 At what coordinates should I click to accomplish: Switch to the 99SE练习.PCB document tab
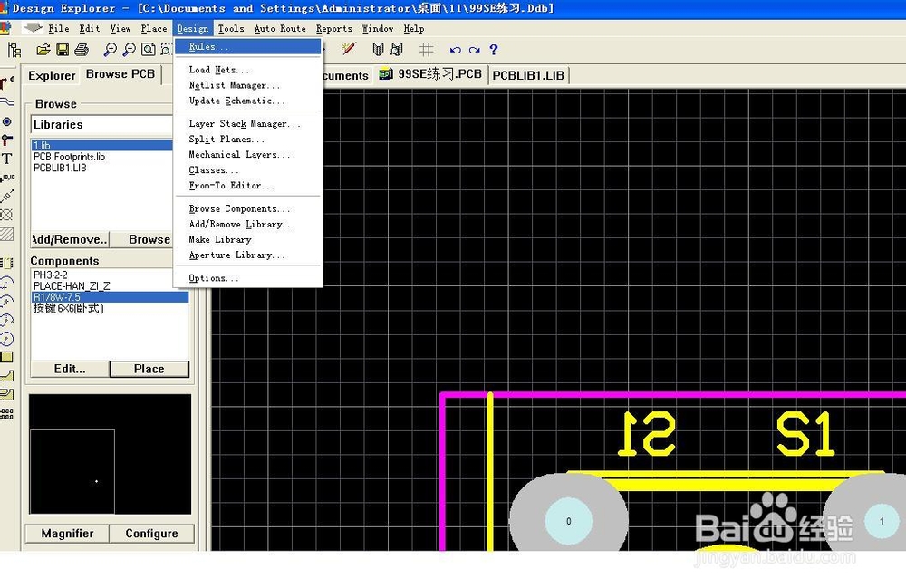tap(430, 74)
